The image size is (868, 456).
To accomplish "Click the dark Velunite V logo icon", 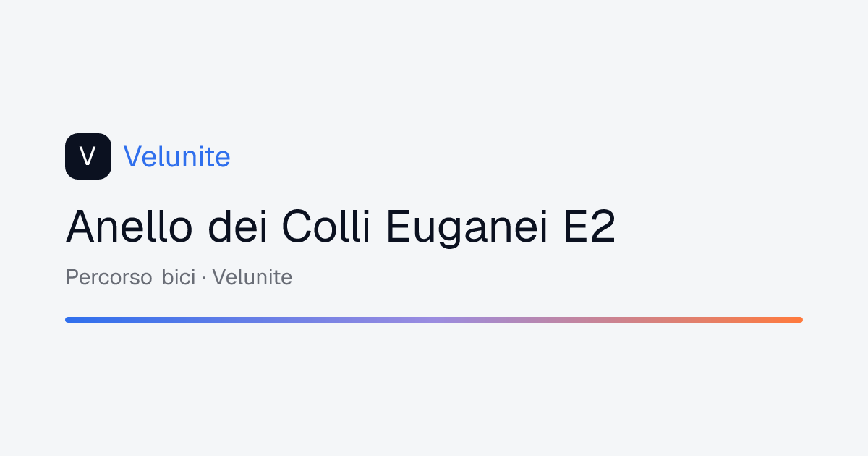I will 88,156.
